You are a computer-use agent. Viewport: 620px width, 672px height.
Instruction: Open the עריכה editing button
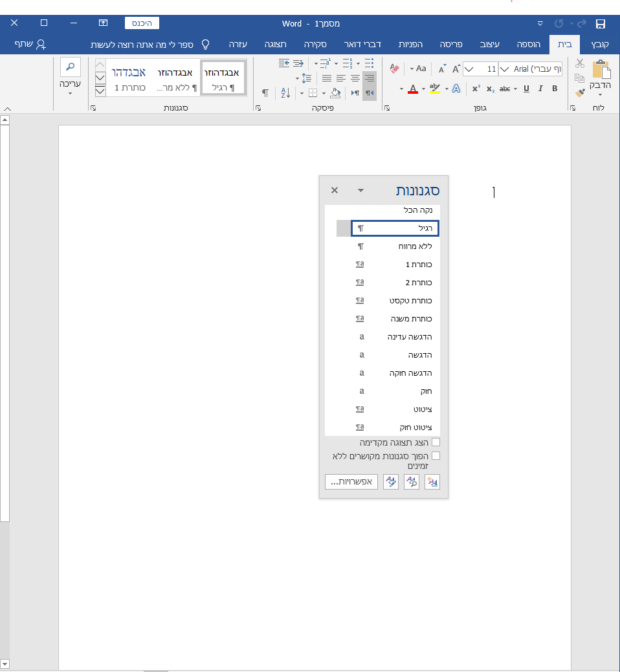71,76
